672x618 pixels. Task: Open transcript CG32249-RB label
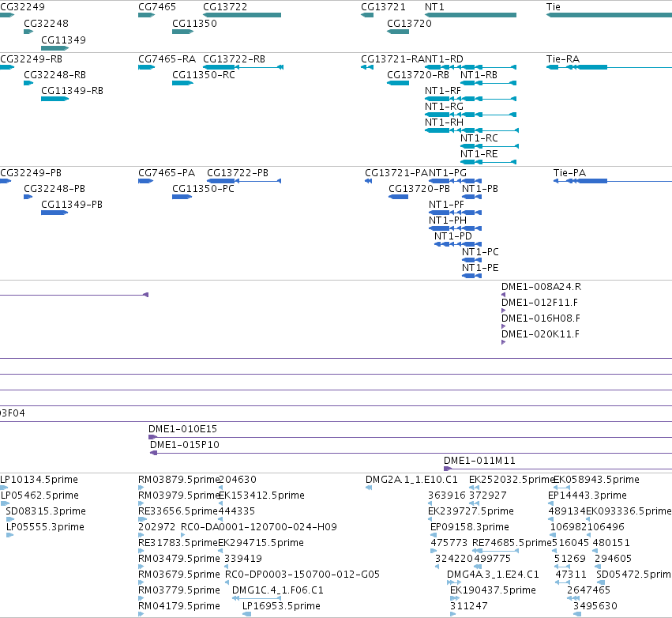(31, 59)
